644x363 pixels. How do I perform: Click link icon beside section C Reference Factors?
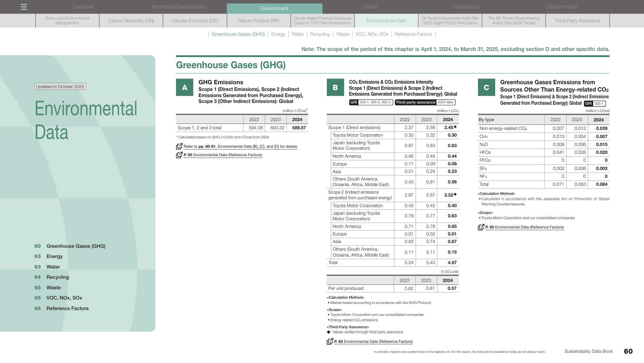481,227
